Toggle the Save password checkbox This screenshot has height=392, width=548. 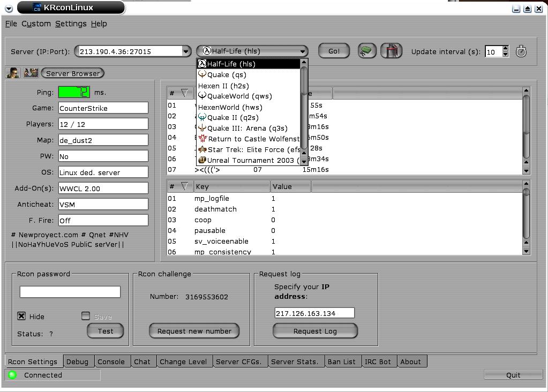[x=86, y=316]
